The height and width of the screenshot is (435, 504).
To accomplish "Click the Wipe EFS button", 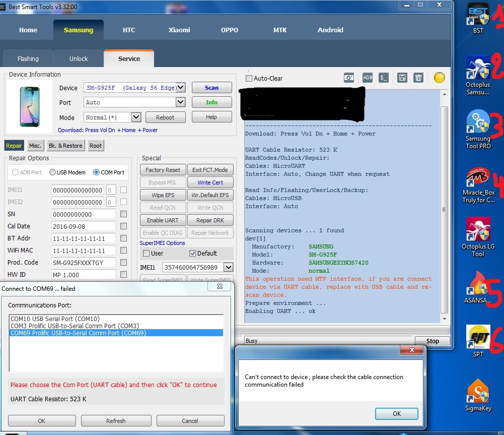I will tap(163, 195).
